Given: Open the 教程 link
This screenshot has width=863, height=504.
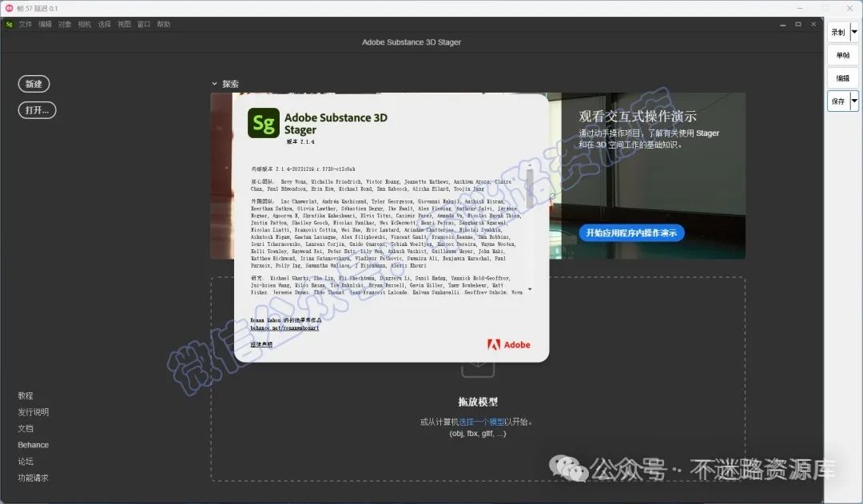Looking at the screenshot, I should click(x=26, y=395).
